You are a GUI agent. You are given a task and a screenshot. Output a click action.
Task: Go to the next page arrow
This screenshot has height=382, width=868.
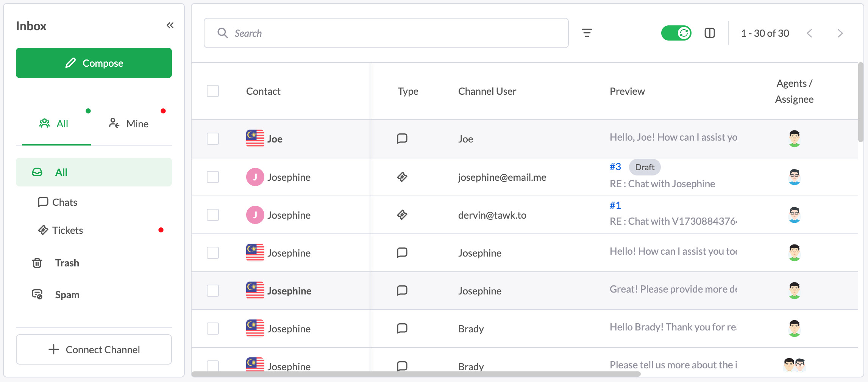(840, 33)
